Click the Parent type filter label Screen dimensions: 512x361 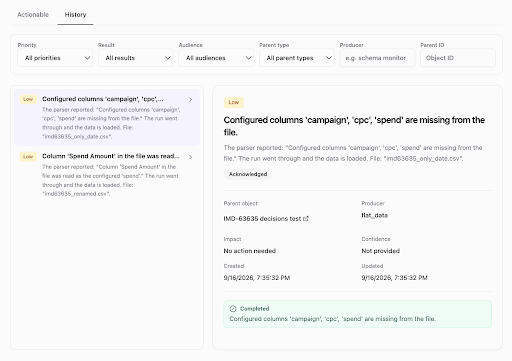click(x=274, y=45)
